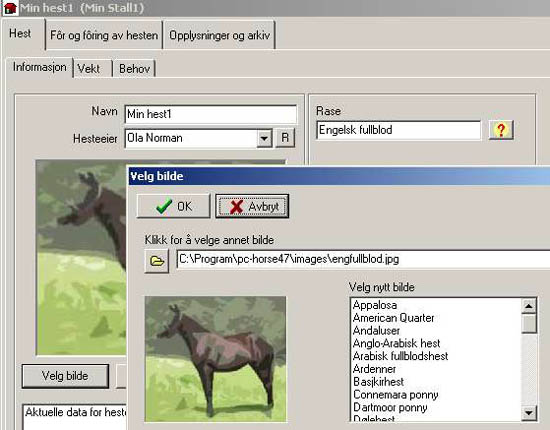
Task: Select Appalosa in the breed list
Action: 375,305
